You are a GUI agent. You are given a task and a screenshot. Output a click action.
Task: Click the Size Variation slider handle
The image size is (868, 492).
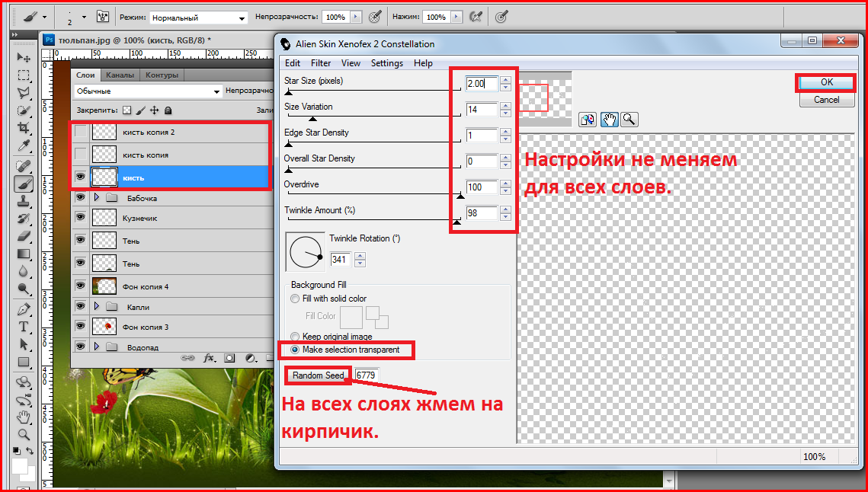click(x=312, y=119)
